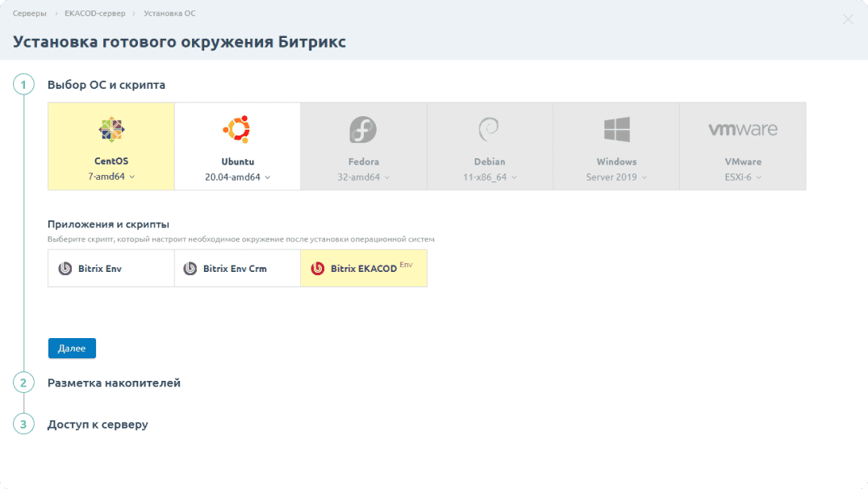Screen dimensions: 868x489
Task: Click the Fedora logo icon
Action: point(363,129)
